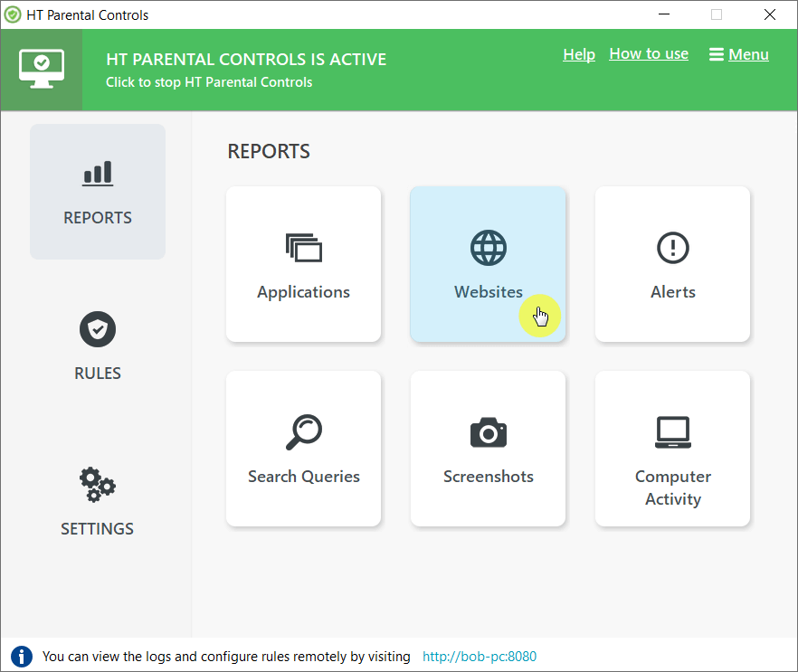This screenshot has width=798, height=672.
Task: Open the Help link
Action: tap(579, 54)
